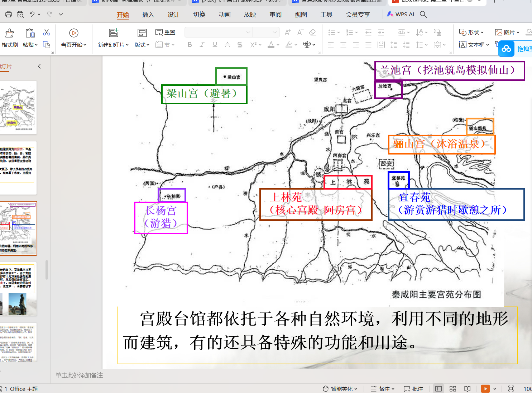This screenshot has width=532, height=393.
Task: Select the slide thumbnail with statue photos
Action: (x=18, y=289)
